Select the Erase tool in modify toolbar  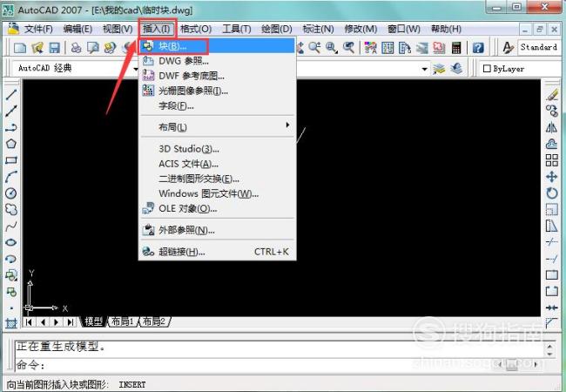point(552,95)
